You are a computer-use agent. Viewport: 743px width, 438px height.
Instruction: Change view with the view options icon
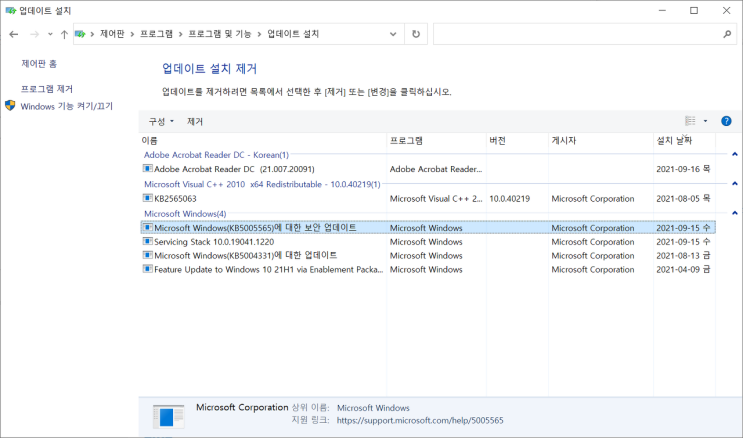coord(690,121)
